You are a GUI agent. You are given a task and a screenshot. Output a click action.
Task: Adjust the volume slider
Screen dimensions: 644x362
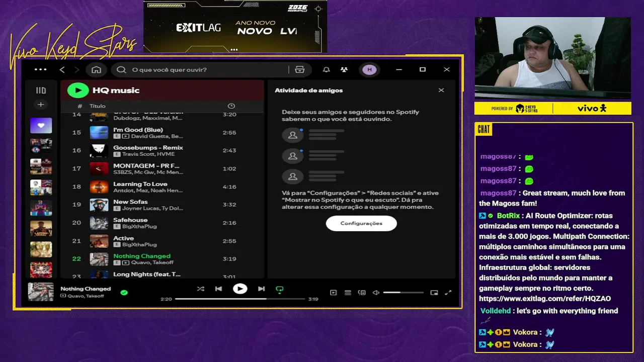point(403,293)
